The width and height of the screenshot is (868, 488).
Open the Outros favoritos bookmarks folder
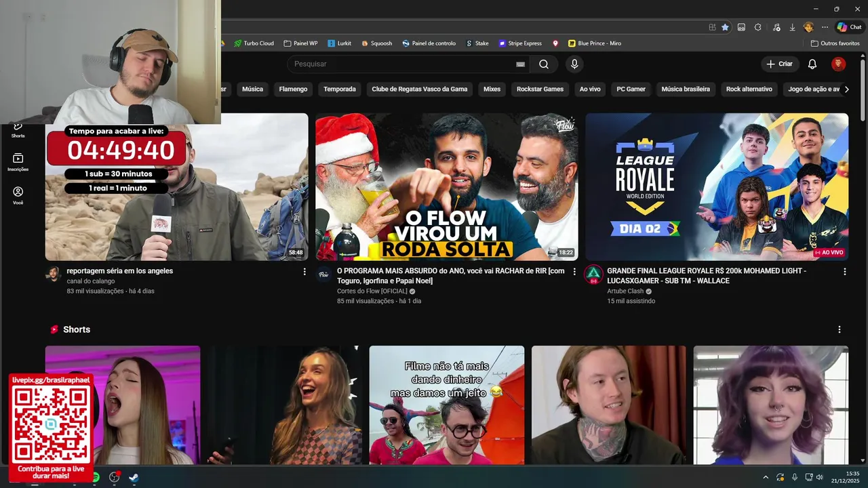pos(835,43)
